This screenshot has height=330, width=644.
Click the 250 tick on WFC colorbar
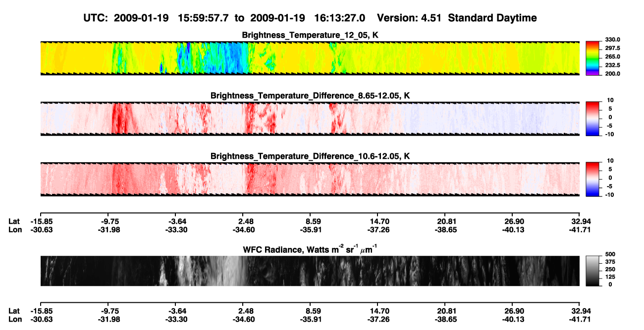[x=610, y=270]
